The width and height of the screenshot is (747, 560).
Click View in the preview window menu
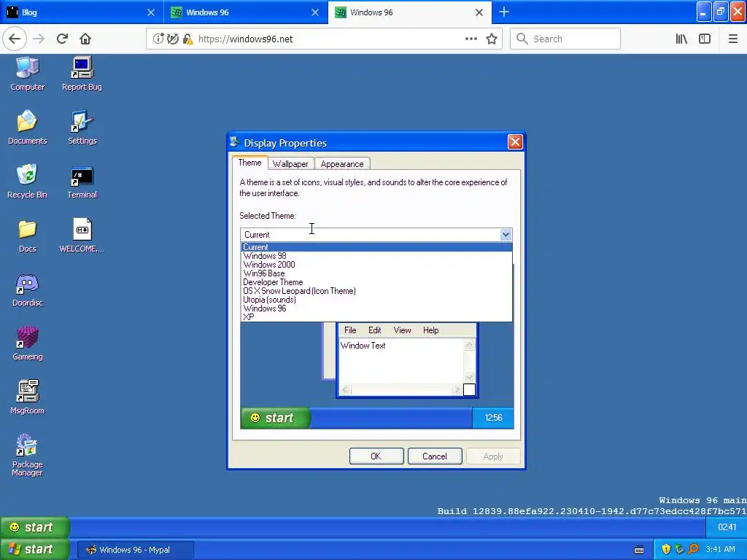(x=402, y=330)
